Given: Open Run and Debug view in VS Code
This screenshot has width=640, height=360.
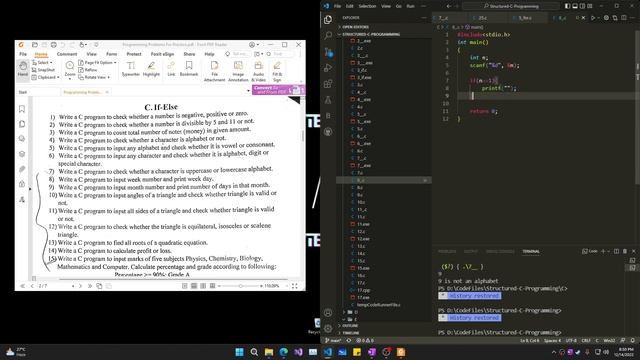Looking at the screenshot, I should pyautogui.click(x=328, y=68).
